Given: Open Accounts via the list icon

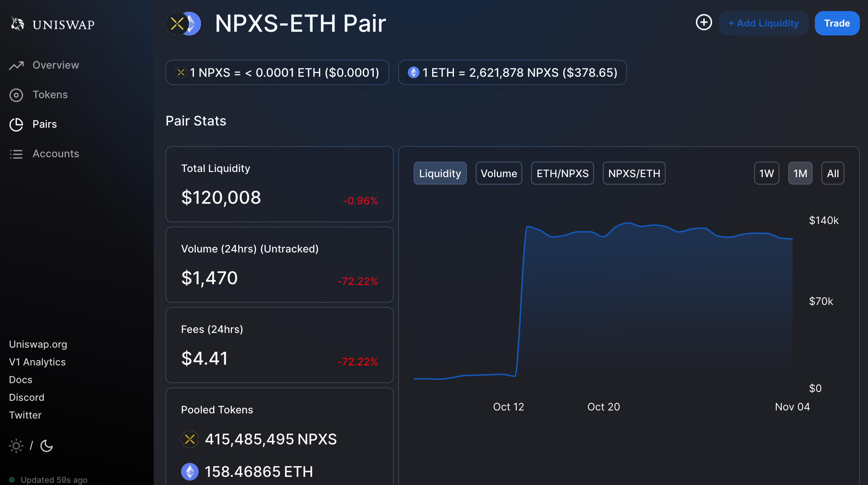Looking at the screenshot, I should (x=16, y=154).
